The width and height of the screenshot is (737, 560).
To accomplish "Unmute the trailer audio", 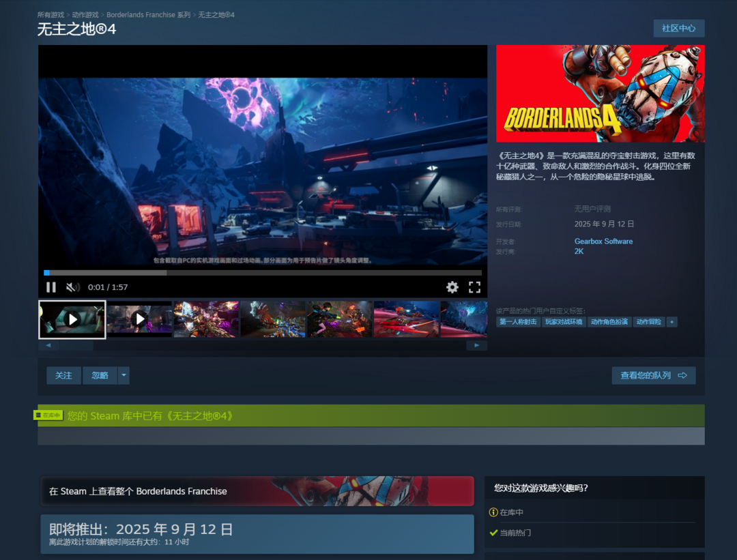I will [72, 287].
